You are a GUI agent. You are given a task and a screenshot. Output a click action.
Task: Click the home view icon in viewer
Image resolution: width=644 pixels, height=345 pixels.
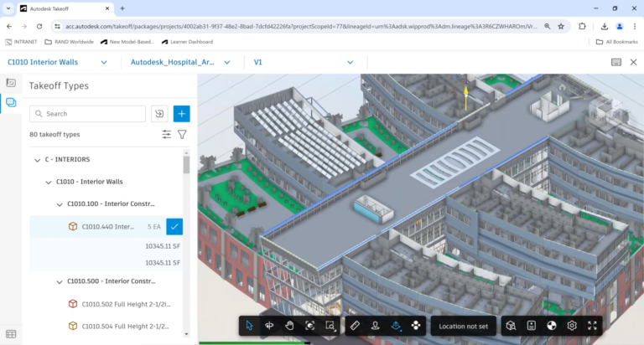tap(563, 87)
